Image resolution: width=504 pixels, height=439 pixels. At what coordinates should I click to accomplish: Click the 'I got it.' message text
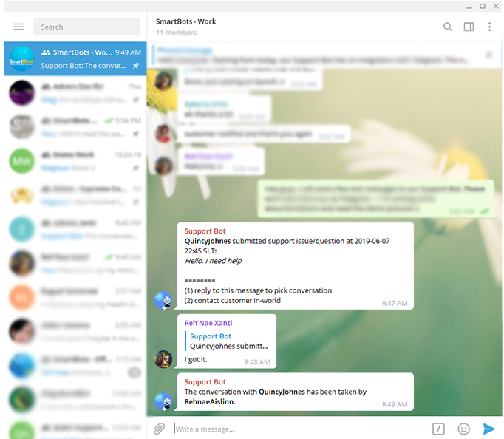[196, 359]
